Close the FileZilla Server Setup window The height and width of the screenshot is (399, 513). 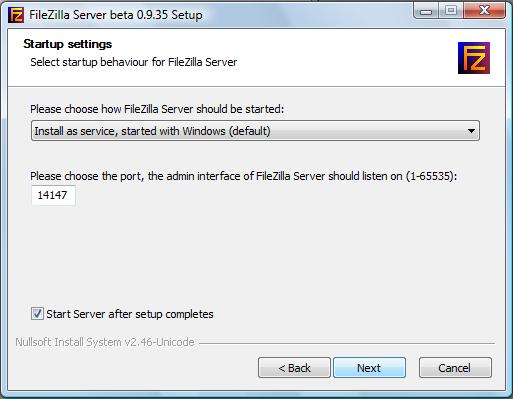click(x=484, y=11)
